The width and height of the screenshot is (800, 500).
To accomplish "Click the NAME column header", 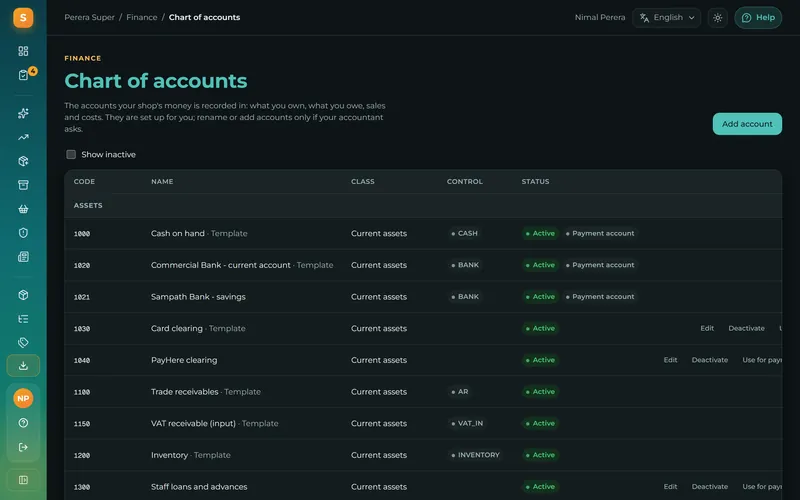I will tap(162, 182).
